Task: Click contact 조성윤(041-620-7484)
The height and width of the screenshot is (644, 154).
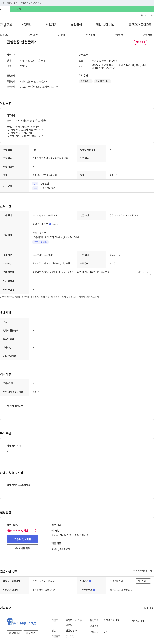Action: tap(44, 590)
